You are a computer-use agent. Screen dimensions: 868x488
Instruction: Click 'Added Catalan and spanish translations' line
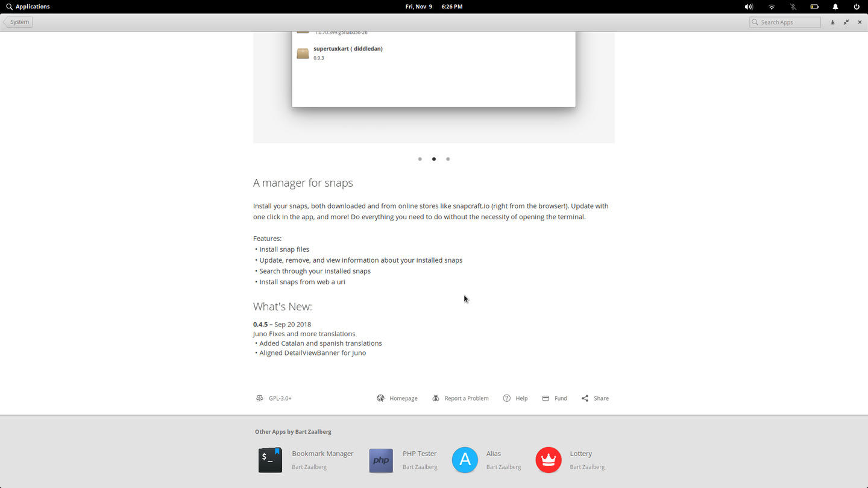tap(318, 343)
